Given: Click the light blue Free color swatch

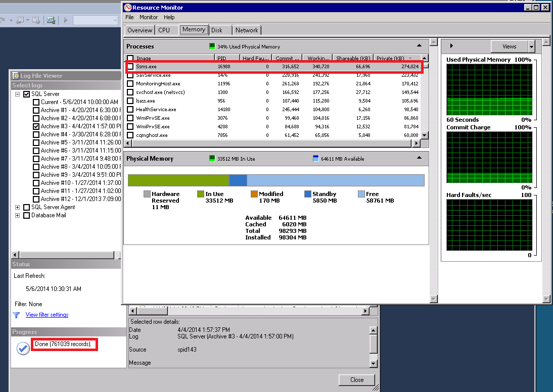Looking at the screenshot, I should click(x=361, y=194).
